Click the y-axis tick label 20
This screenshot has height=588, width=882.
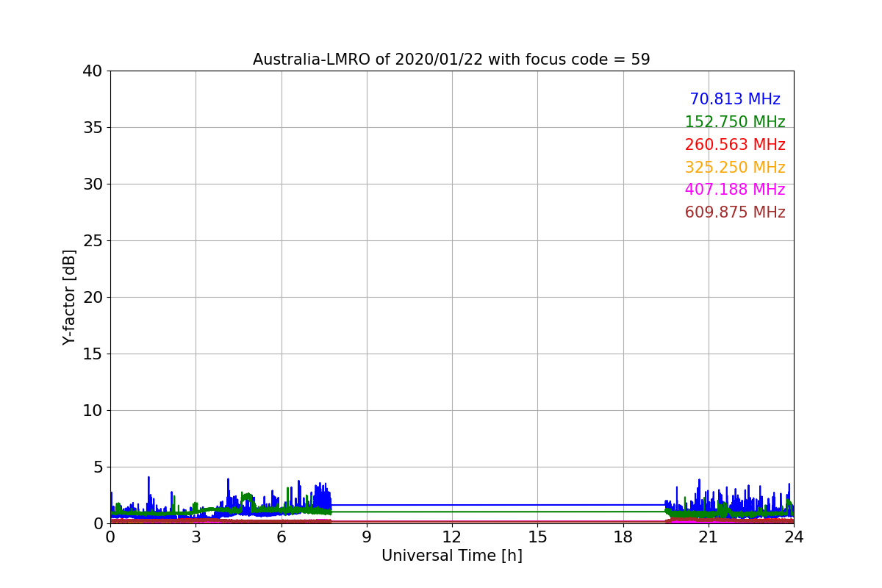point(93,298)
